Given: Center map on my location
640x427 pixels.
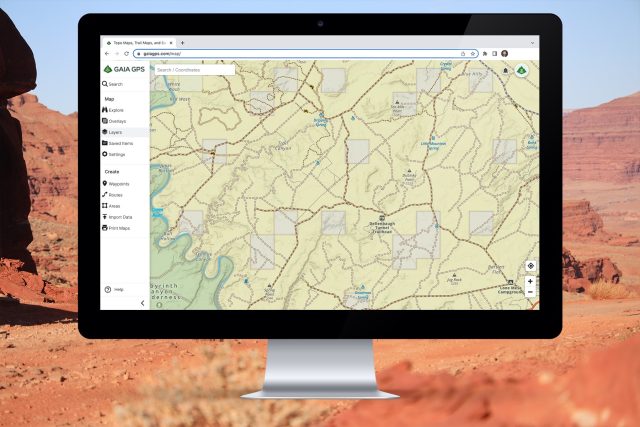Looking at the screenshot, I should click(x=530, y=266).
